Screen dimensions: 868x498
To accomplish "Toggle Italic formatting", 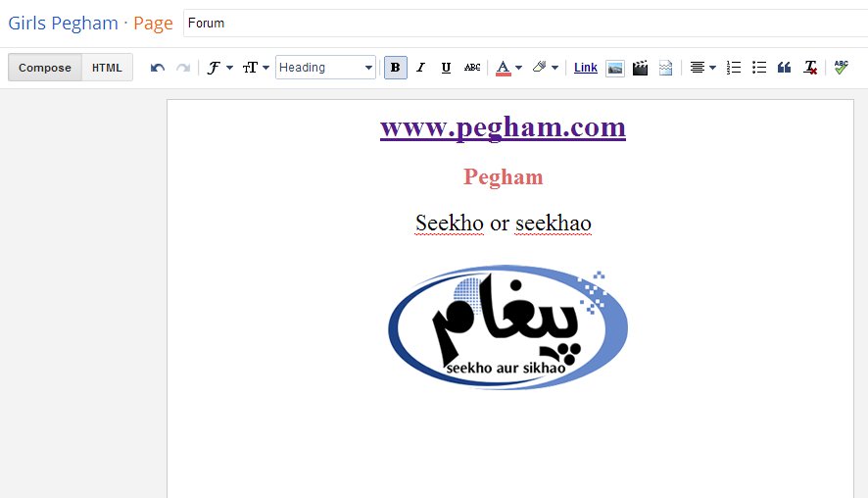I will tap(420, 68).
